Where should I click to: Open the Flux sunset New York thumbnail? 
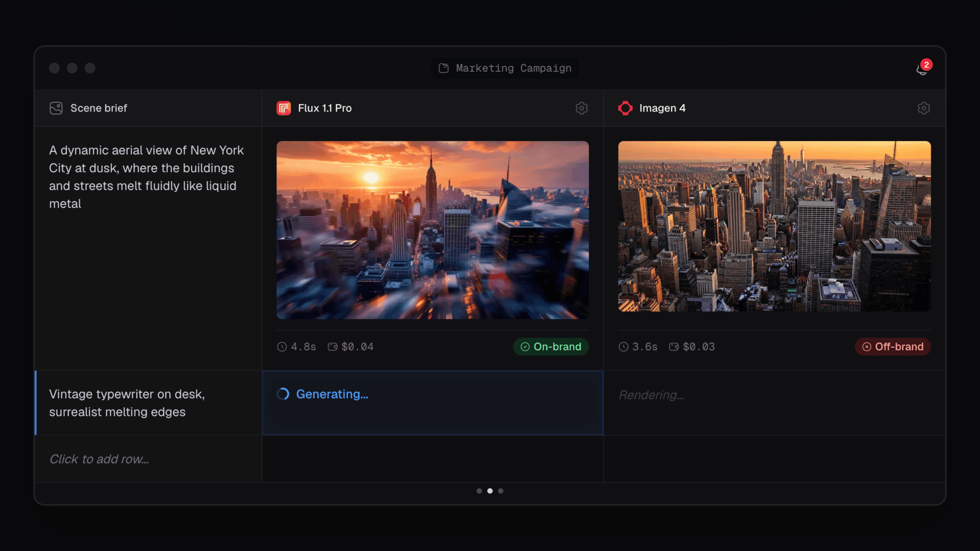[x=432, y=230]
